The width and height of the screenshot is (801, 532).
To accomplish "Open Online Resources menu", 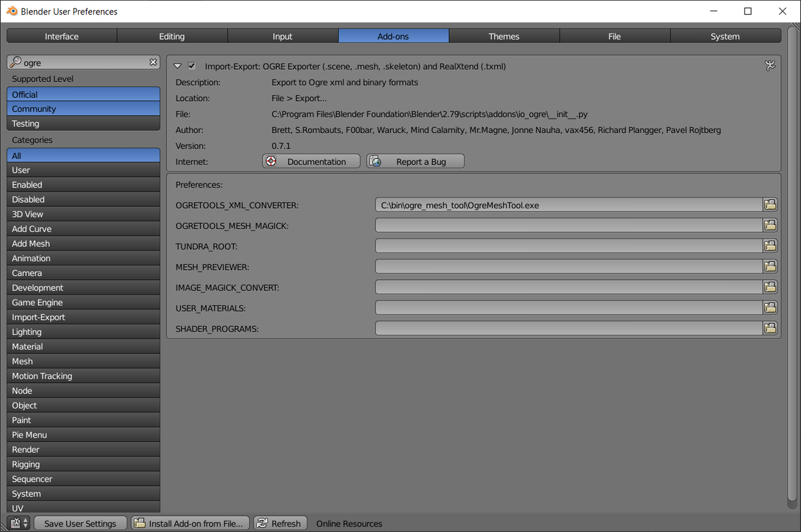I will click(x=349, y=523).
